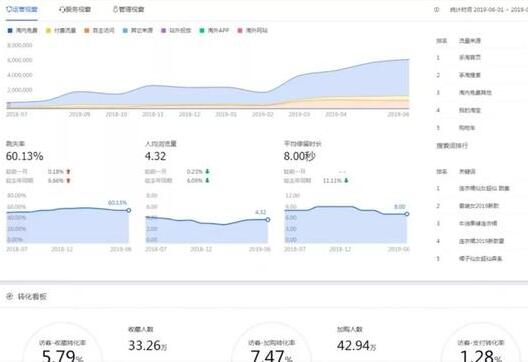Screen dimensions: 528x362
Task: Click the large 8.00秒 stay duration value
Action: click(299, 156)
